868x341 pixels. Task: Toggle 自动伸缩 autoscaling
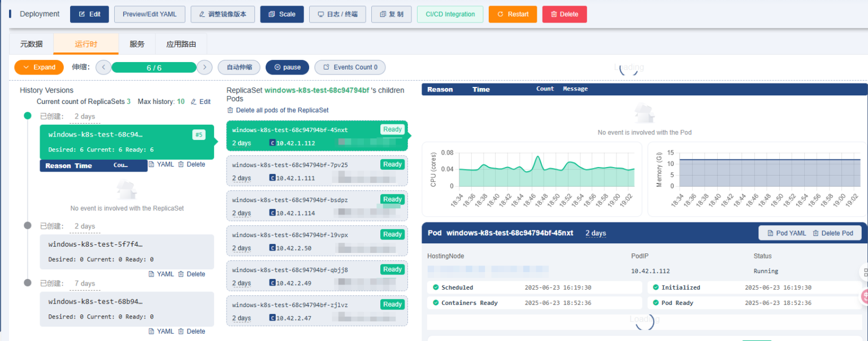[238, 67]
